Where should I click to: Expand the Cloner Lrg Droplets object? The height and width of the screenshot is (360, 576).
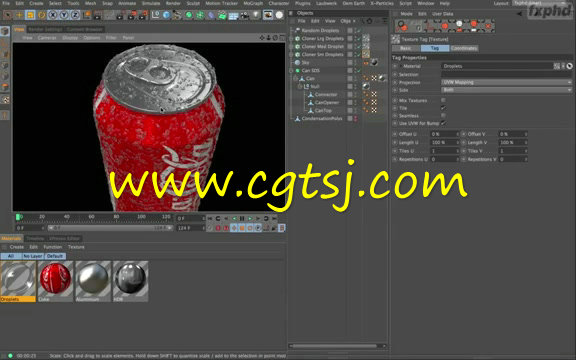point(292,38)
